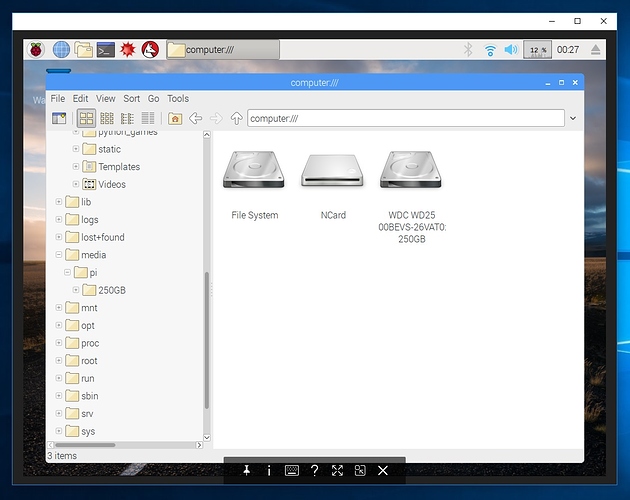Expand the logs folder
Image resolution: width=630 pixels, height=500 pixels.
[x=59, y=219]
